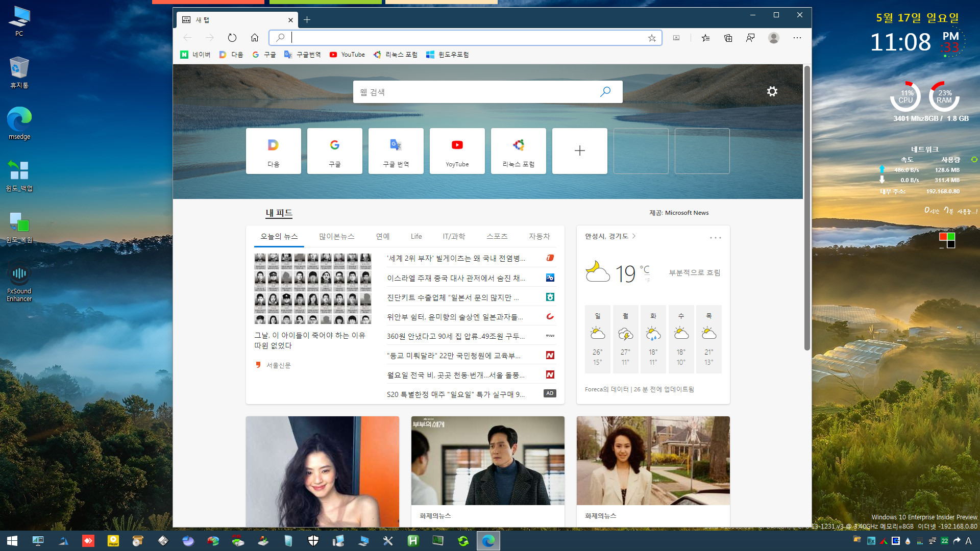980x551 pixels.
Task: Click the browser Refresh button
Action: click(x=232, y=38)
